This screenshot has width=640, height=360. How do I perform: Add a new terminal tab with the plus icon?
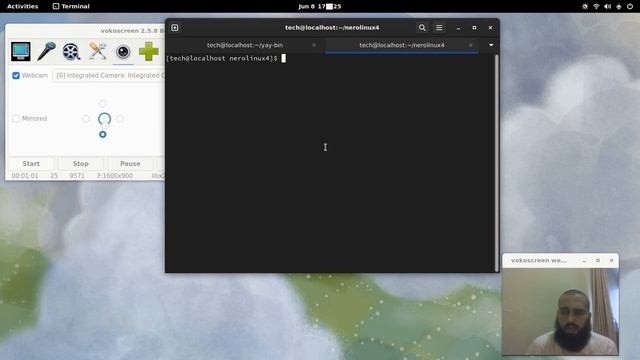(175, 27)
